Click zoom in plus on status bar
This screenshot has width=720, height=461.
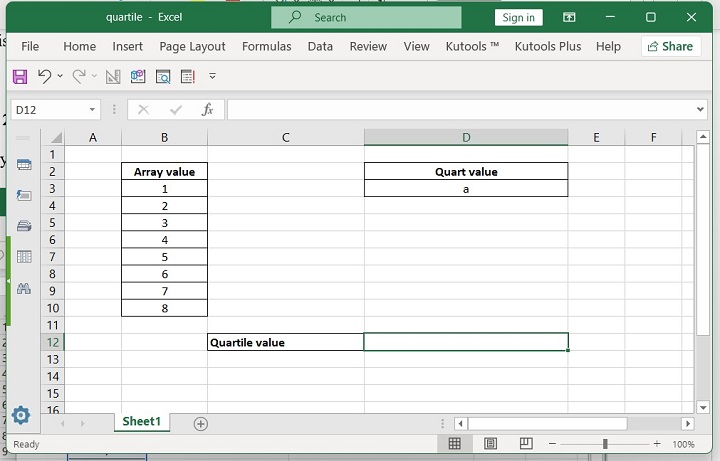pyautogui.click(x=657, y=444)
